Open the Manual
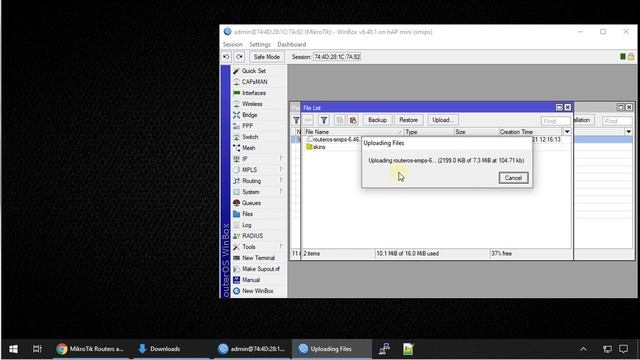The image size is (640, 360). tap(251, 280)
